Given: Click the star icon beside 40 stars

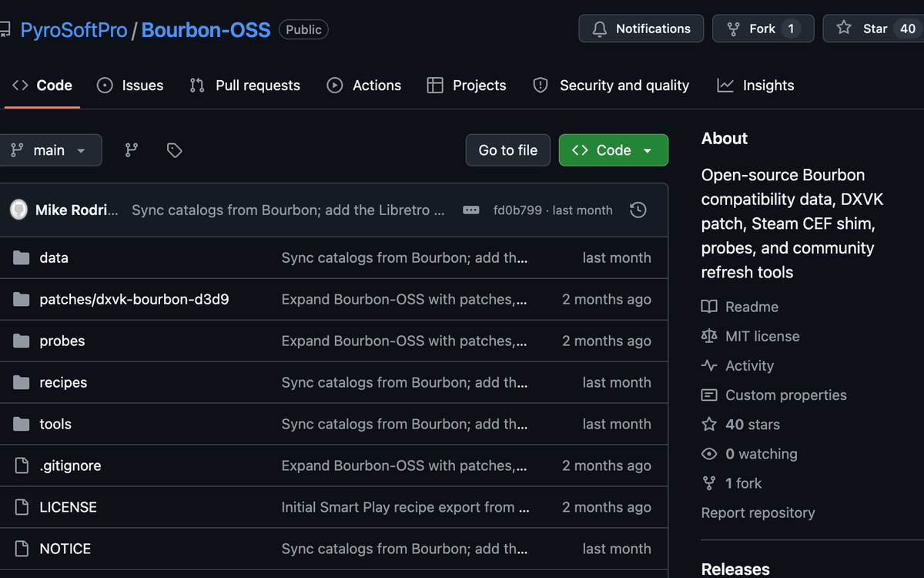Looking at the screenshot, I should [x=709, y=424].
